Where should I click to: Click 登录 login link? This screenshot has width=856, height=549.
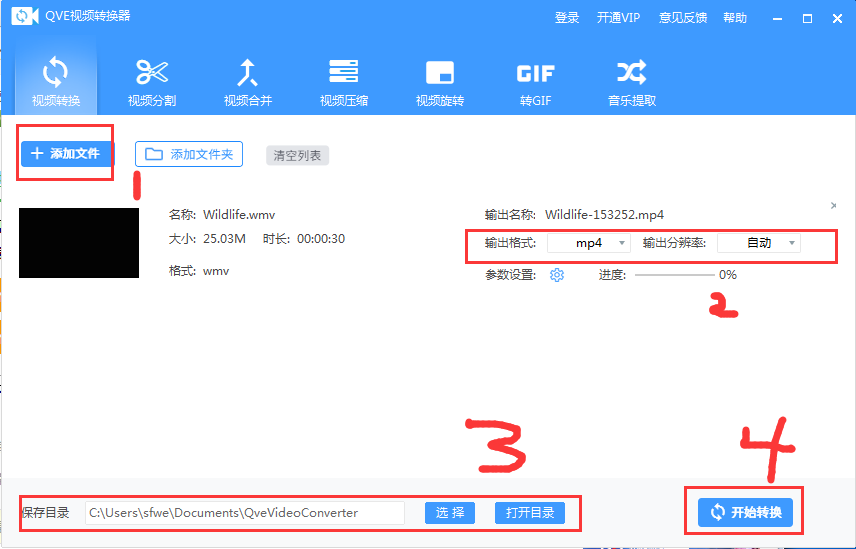(x=567, y=17)
